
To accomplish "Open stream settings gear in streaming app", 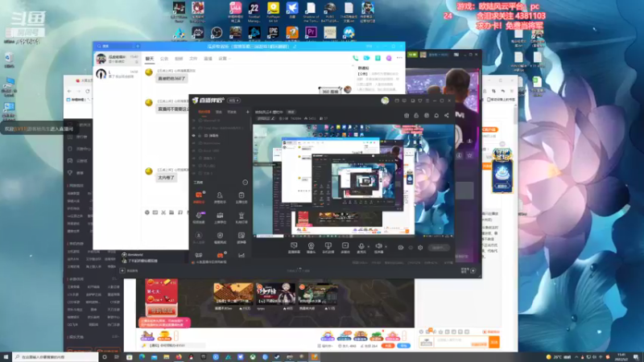I will click(x=420, y=248).
